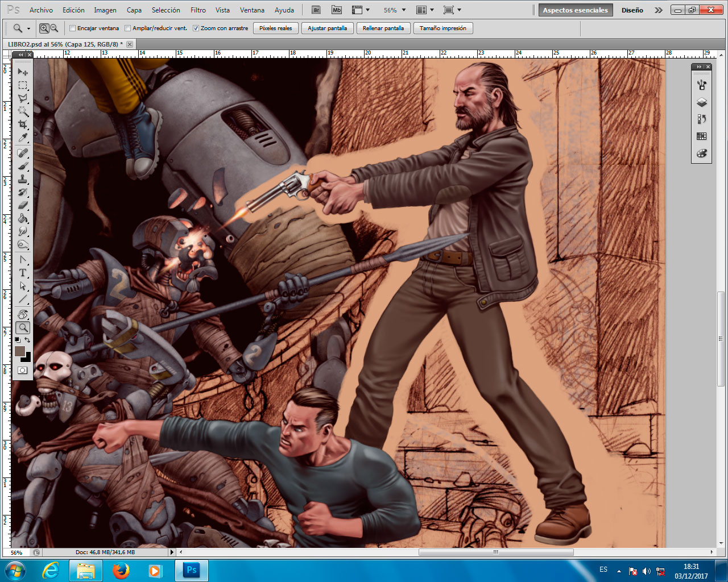Select the Crop tool
The width and height of the screenshot is (728, 582).
pos(23,124)
